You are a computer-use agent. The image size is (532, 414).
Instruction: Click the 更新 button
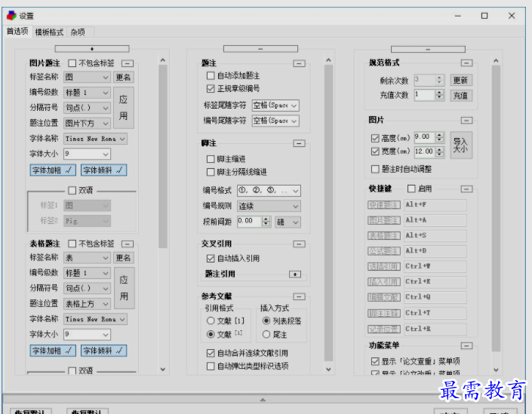tap(461, 81)
